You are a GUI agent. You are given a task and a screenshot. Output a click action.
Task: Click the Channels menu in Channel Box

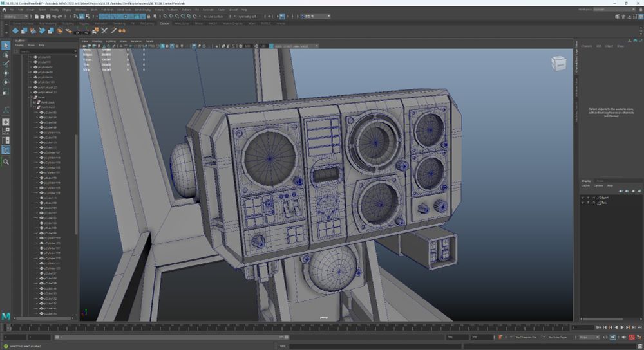pos(587,46)
